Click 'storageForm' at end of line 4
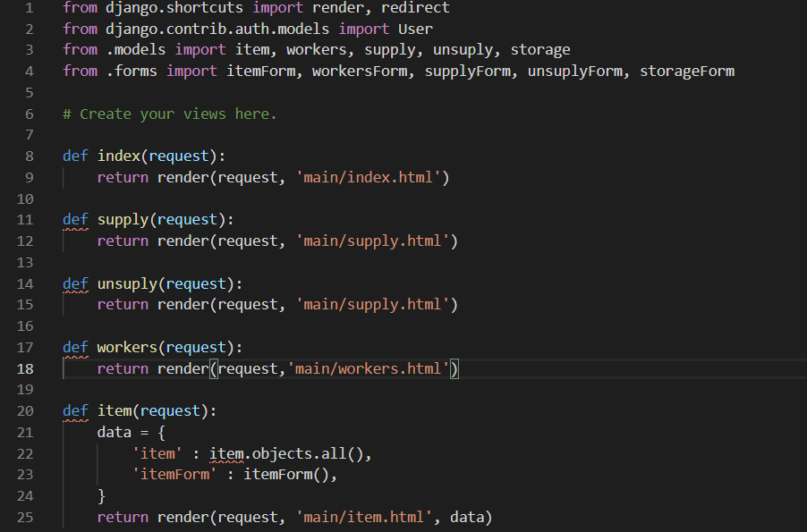Viewport: 807px width, 532px height. [687, 71]
